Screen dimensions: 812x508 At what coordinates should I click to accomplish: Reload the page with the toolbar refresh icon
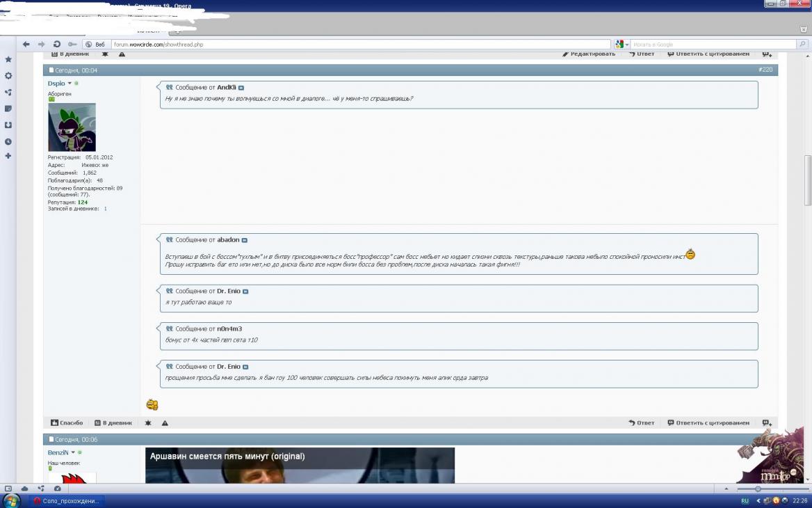[x=57, y=44]
